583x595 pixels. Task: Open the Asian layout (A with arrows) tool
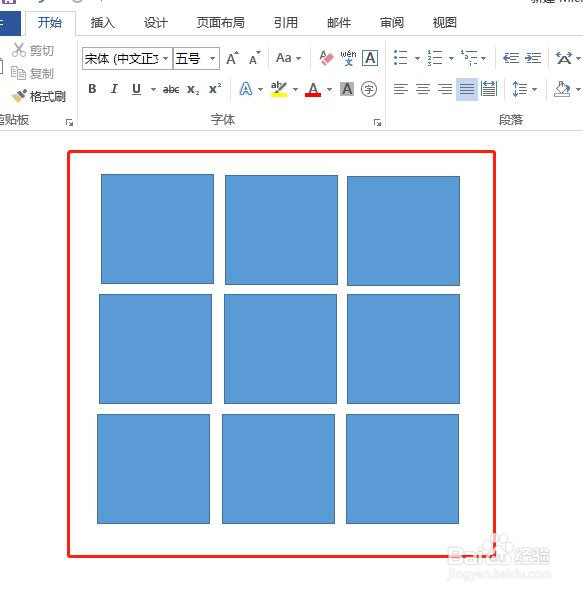pyautogui.click(x=564, y=58)
